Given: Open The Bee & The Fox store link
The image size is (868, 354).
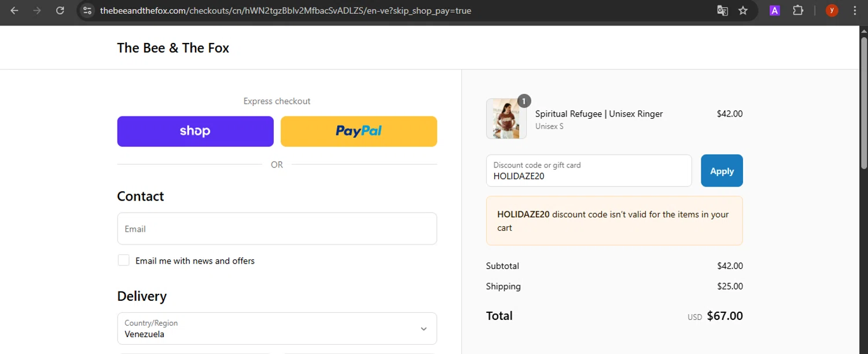Looking at the screenshot, I should [173, 48].
